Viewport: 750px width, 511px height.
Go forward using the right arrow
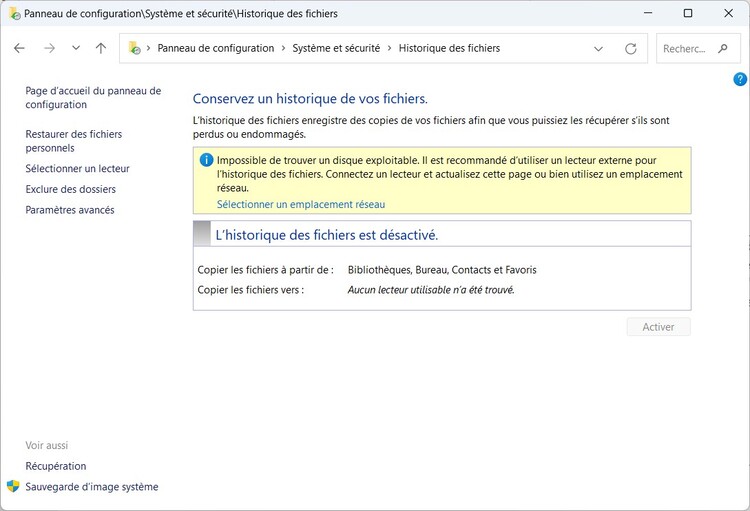49,48
